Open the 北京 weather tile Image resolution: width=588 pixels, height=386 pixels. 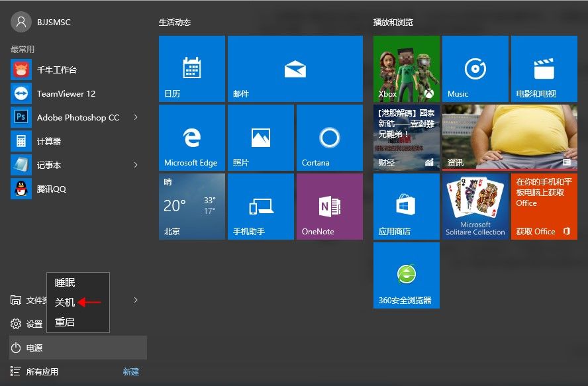click(x=192, y=207)
